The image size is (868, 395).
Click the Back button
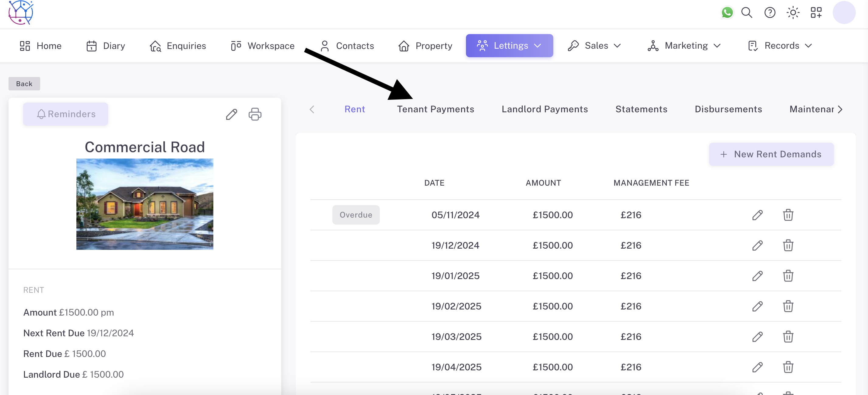(x=24, y=84)
